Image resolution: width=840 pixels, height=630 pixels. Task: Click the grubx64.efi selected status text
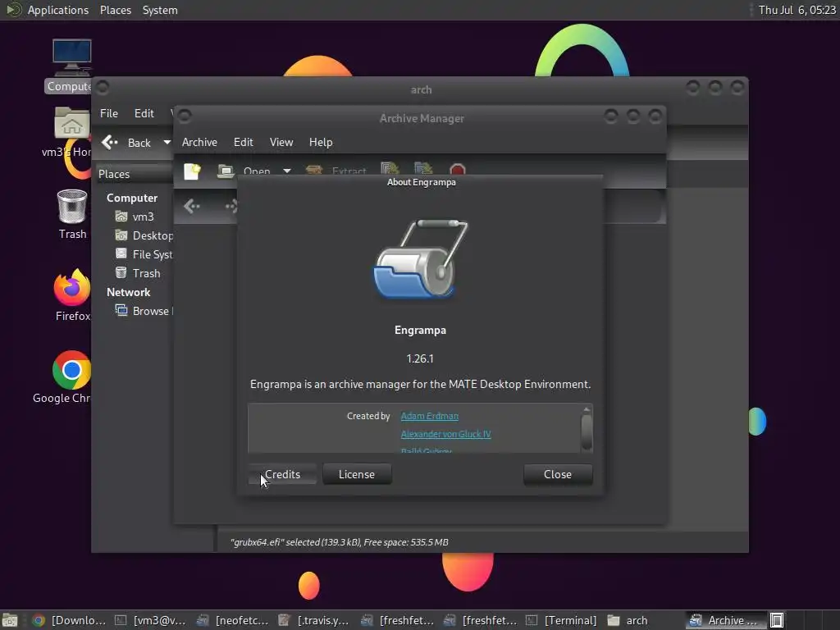(339, 542)
